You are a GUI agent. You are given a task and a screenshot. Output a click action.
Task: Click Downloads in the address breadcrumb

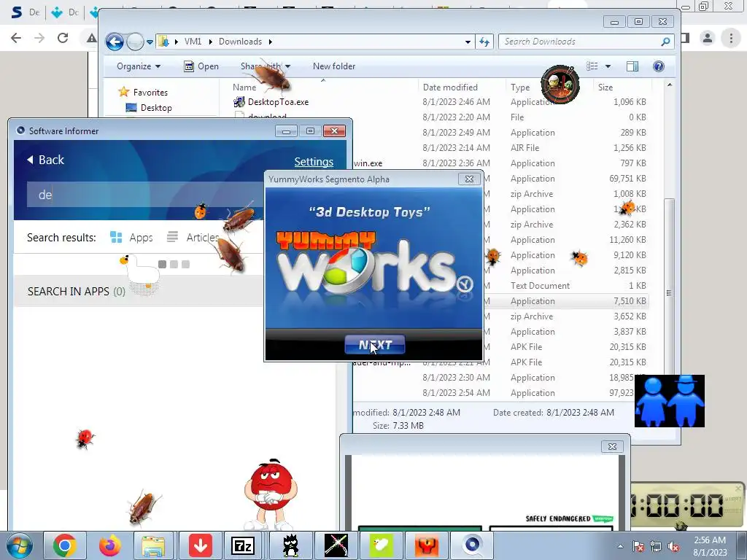[x=240, y=42]
